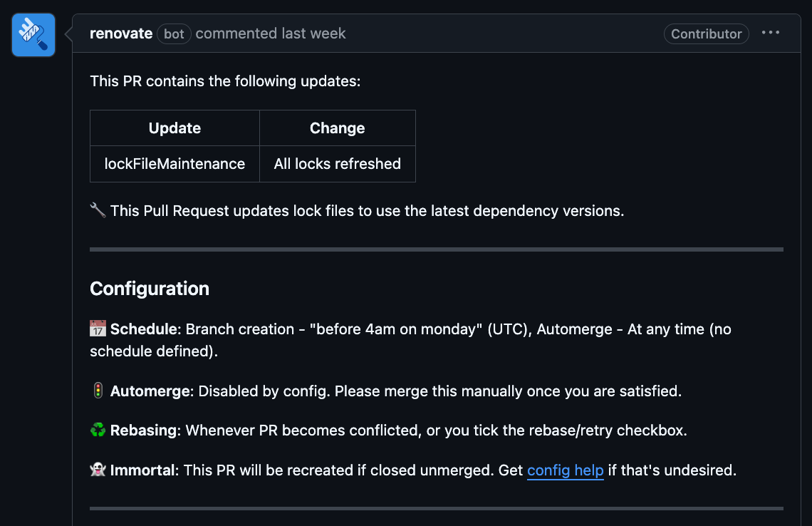Click the bot badge next to renovate

point(175,33)
